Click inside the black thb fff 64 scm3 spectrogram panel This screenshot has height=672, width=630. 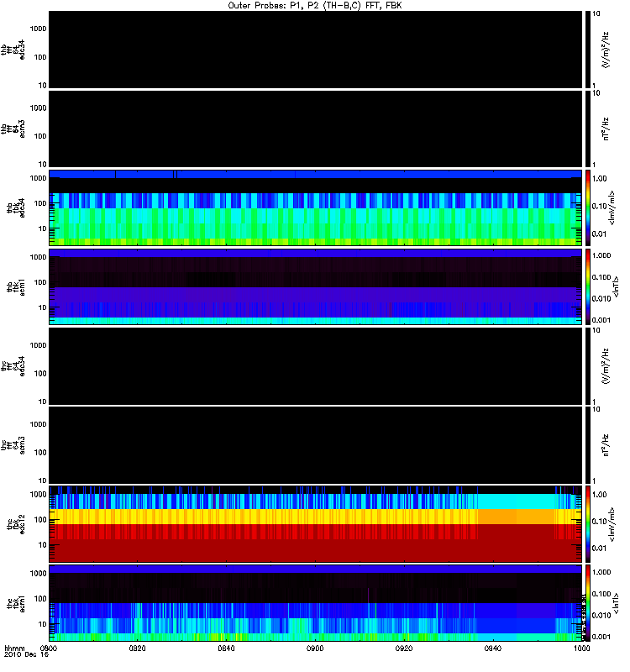pos(316,129)
